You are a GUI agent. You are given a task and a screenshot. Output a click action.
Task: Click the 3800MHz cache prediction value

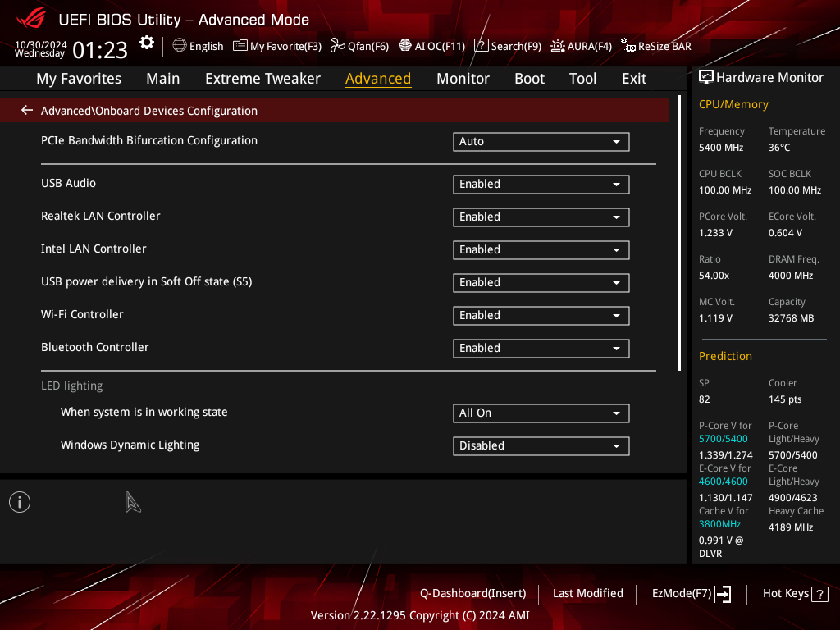[720, 524]
